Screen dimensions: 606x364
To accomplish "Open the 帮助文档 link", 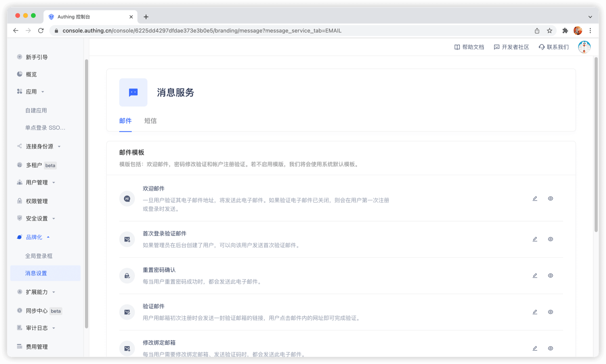I will [469, 47].
